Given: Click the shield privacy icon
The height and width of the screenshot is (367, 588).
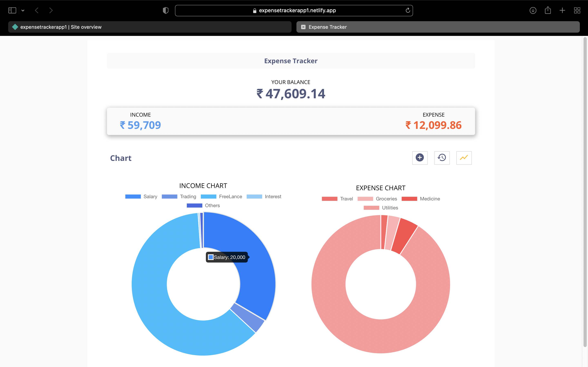Looking at the screenshot, I should coord(165,10).
